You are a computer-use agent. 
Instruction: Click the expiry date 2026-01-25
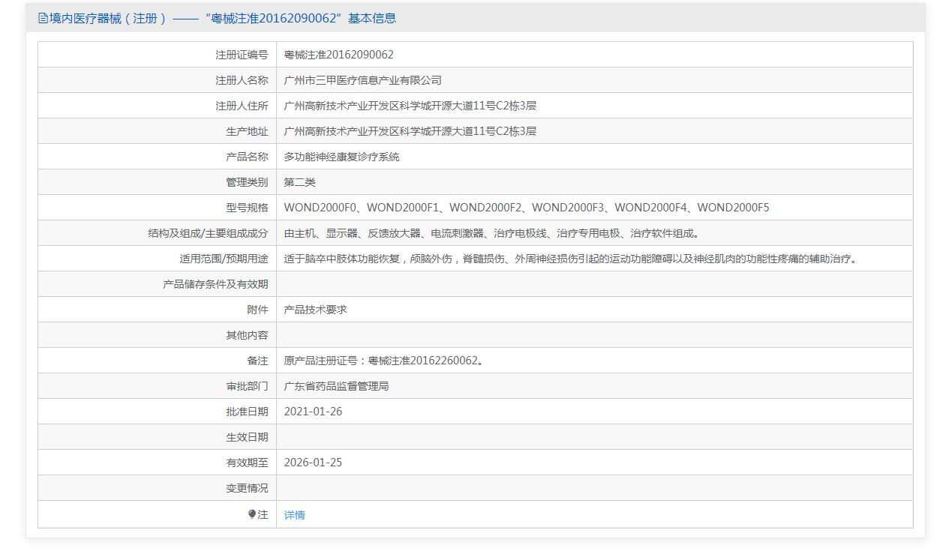(313, 463)
